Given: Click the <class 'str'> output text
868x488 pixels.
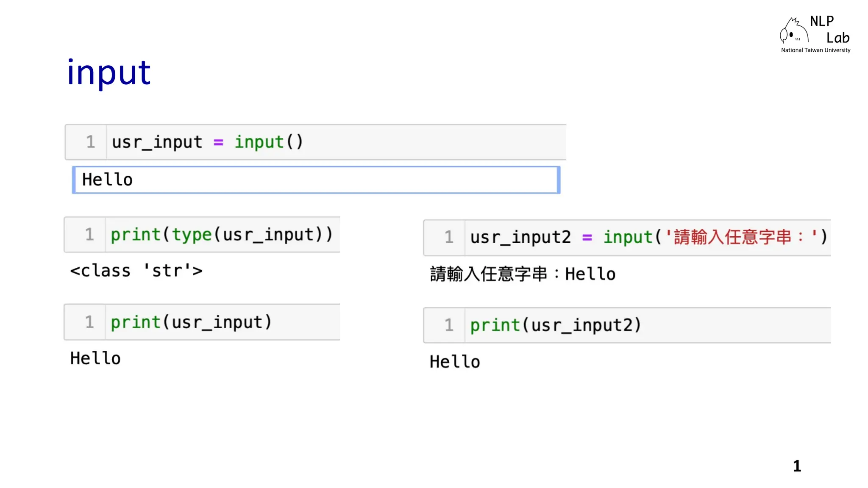Looking at the screenshot, I should coord(136,271).
